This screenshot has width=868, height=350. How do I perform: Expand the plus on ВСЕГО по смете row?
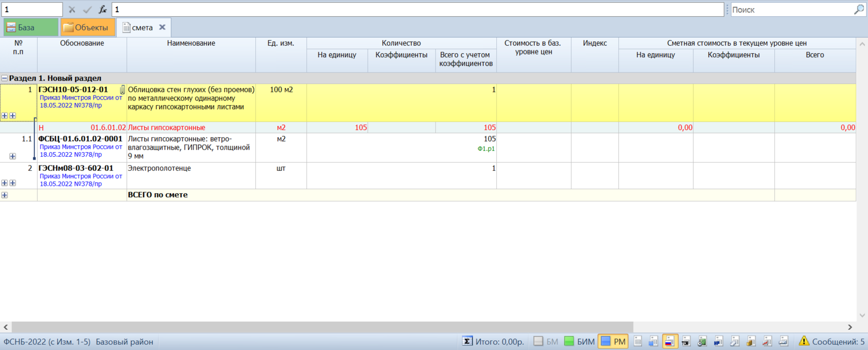point(5,195)
